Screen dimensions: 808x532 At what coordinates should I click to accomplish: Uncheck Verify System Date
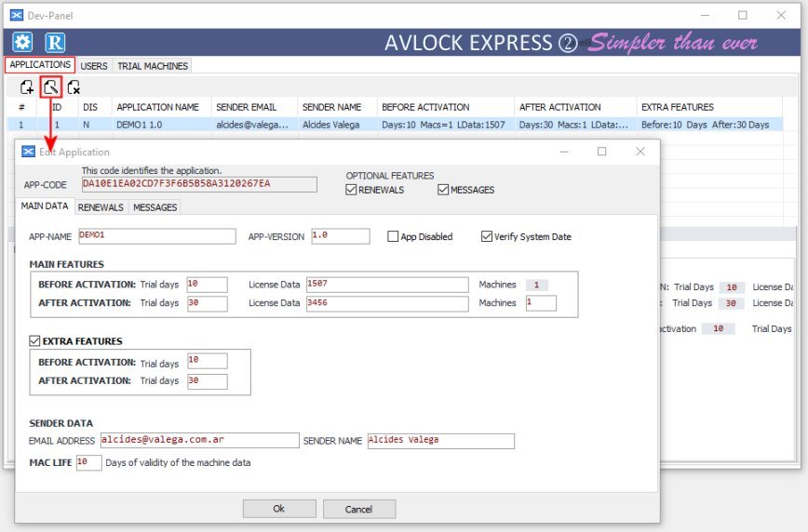tap(487, 236)
